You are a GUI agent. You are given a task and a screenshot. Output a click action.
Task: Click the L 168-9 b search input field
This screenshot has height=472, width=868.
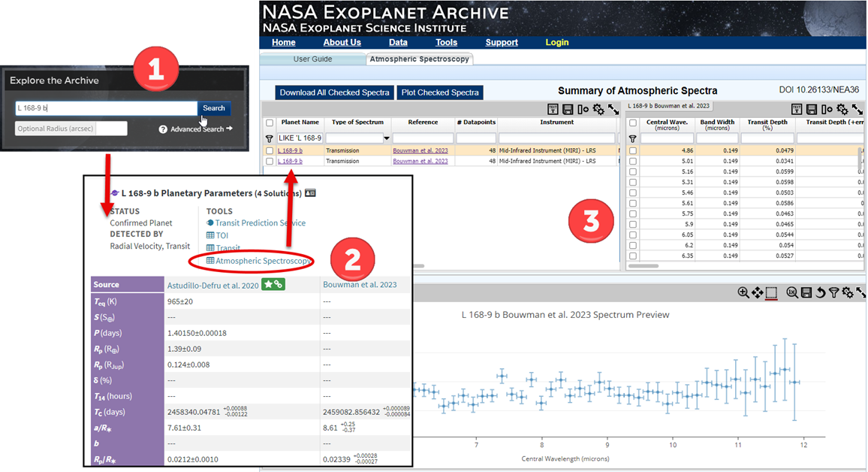106,108
